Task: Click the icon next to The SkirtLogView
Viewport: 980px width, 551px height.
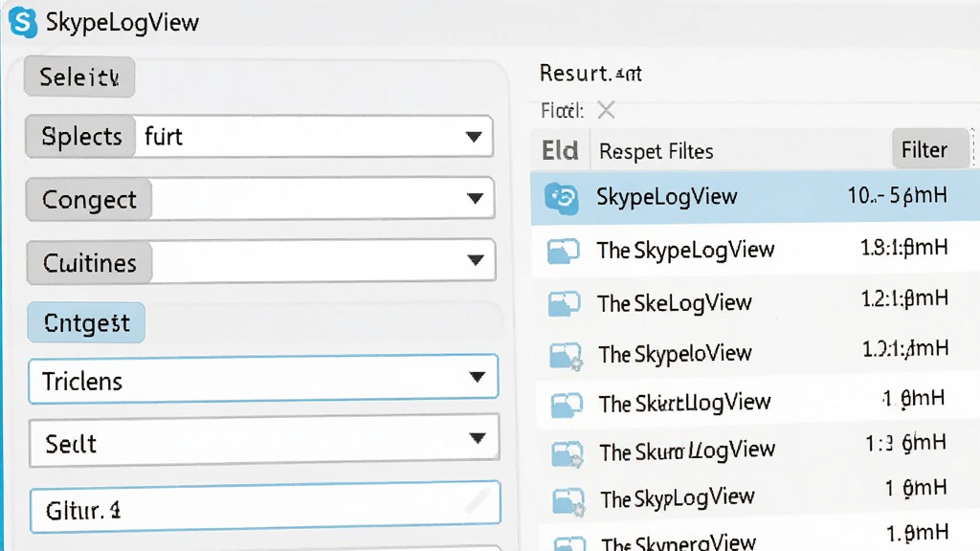Action: click(x=567, y=405)
